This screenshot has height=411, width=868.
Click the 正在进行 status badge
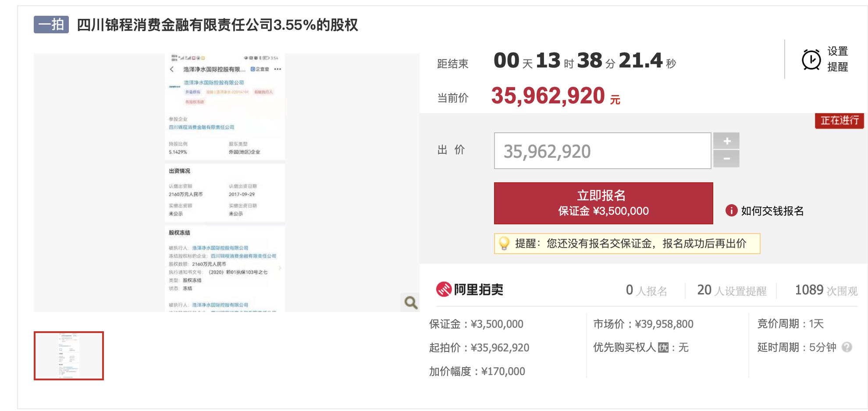(x=839, y=120)
